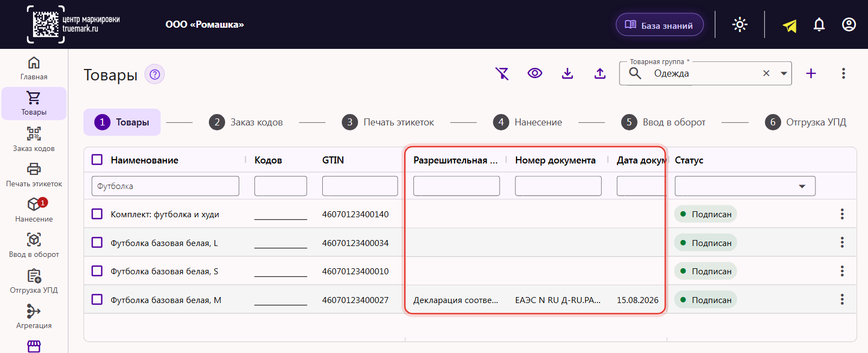868x353 pixels.
Task: Open Нанесение in the sidebar
Action: tap(34, 210)
